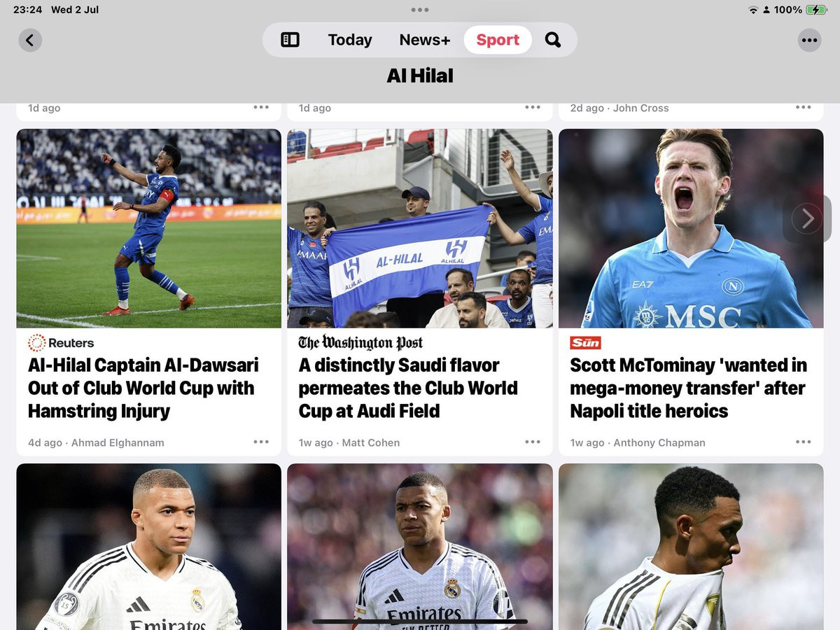Open more options for Scott McTominay article
840x630 pixels.
pyautogui.click(x=804, y=442)
